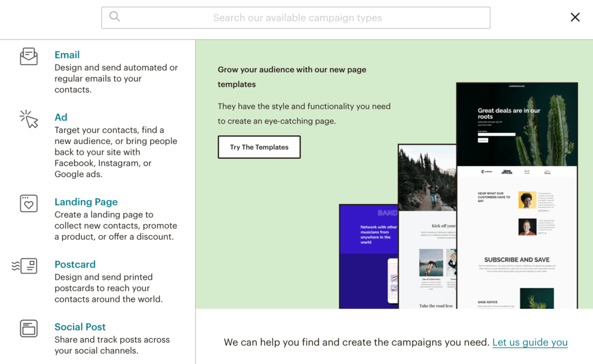Screen dimensions: 593x364
Task: Click the Try The Templates button
Action: click(259, 147)
